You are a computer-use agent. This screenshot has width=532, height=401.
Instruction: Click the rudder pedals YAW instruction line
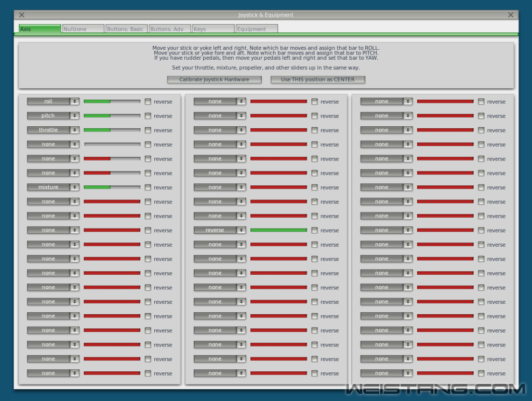266,58
